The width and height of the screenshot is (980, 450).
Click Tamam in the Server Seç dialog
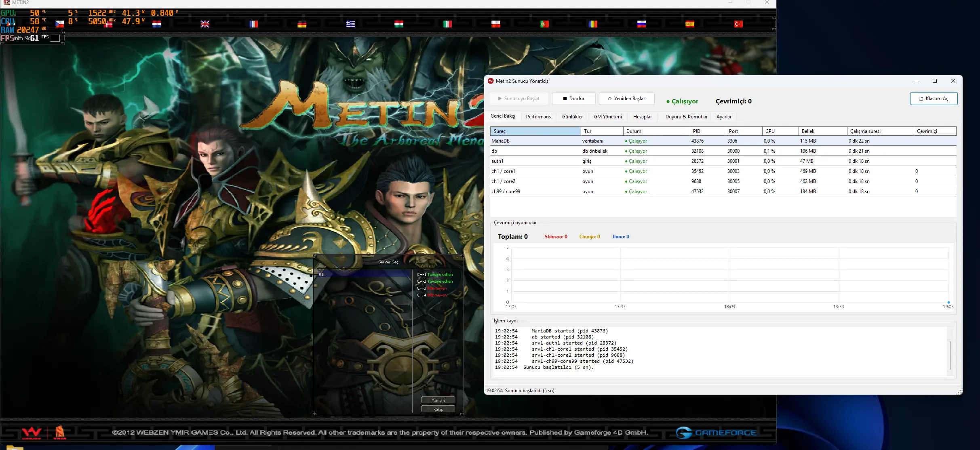click(438, 400)
